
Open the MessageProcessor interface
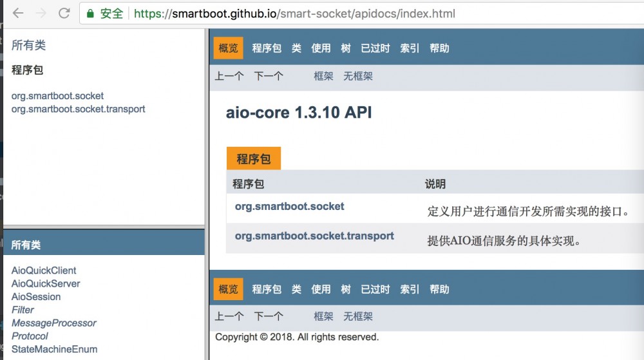(54, 323)
